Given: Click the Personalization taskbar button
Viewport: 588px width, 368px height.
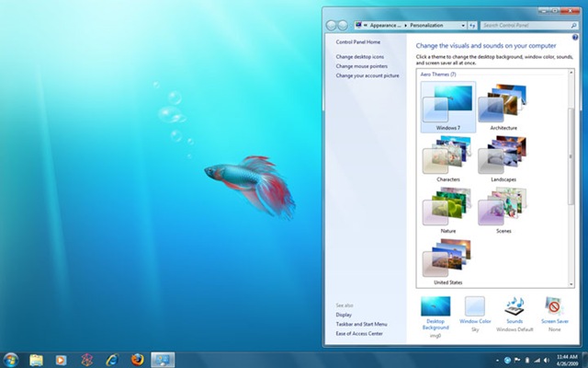Looking at the screenshot, I should pyautogui.click(x=163, y=360).
